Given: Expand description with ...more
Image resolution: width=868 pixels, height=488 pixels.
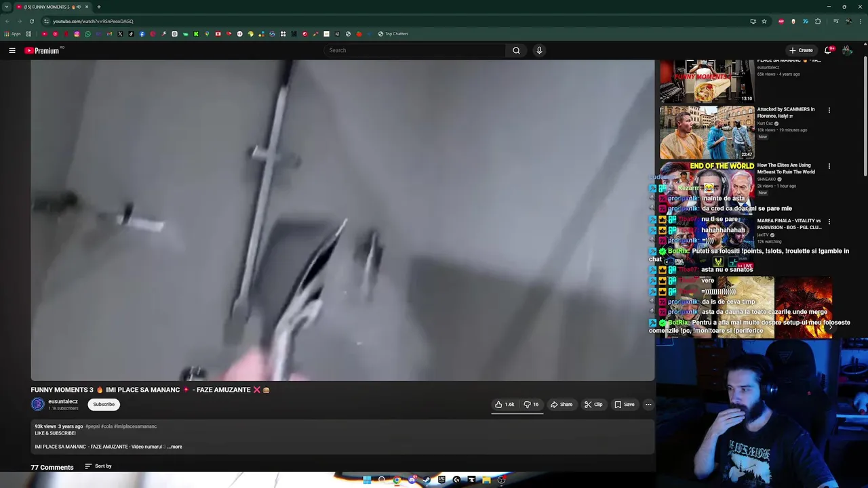Looking at the screenshot, I should (x=175, y=447).
